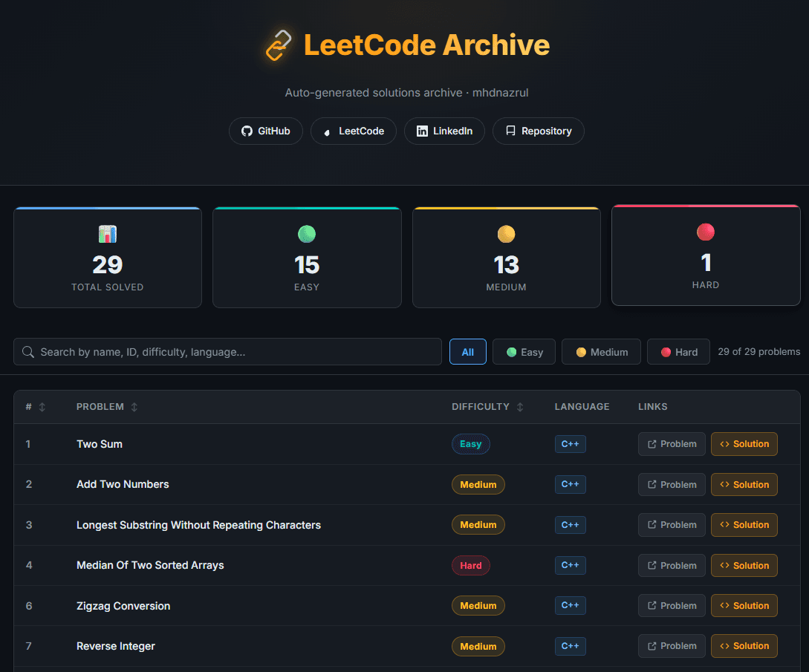Click the Language column header
Viewport: 809px width, 672px height.
coord(582,407)
